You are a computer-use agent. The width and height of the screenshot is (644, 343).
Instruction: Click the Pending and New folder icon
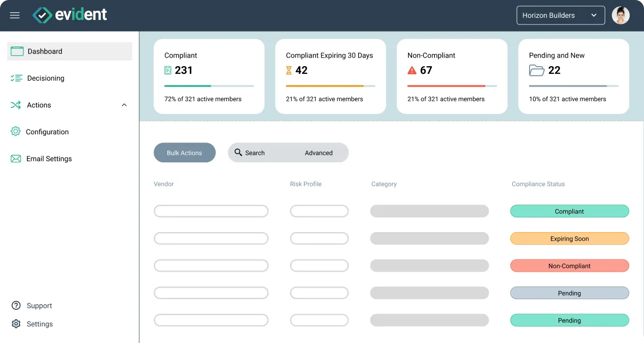tap(537, 70)
